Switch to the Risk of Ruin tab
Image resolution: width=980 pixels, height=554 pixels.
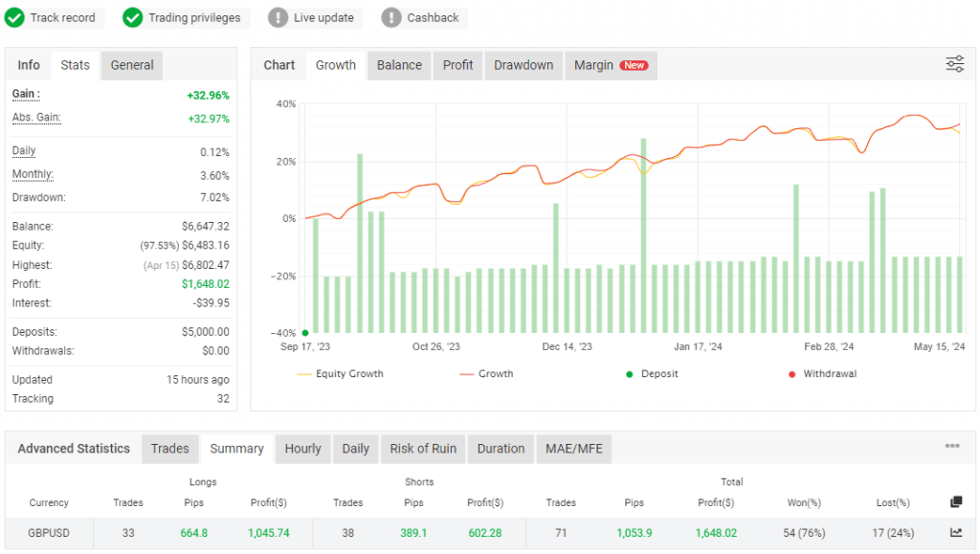click(422, 449)
